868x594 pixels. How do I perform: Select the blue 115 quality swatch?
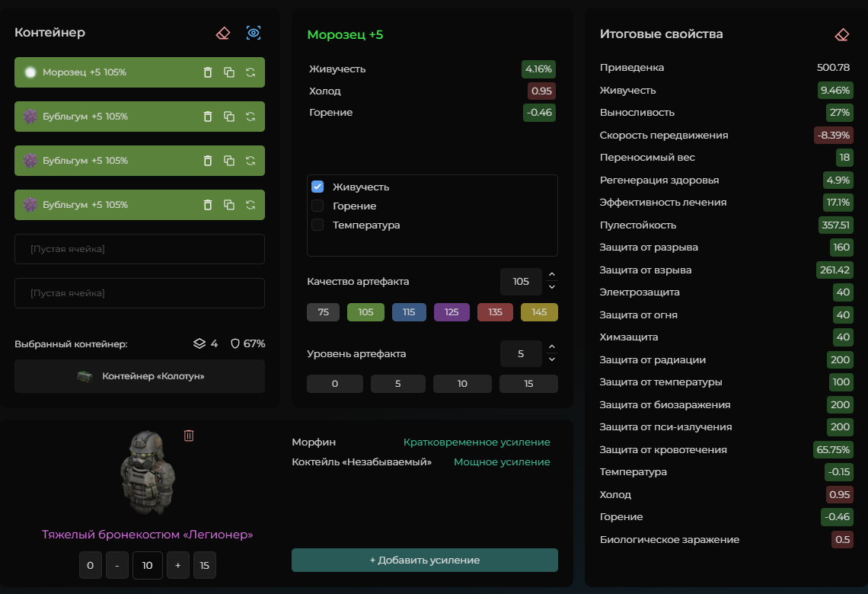[x=409, y=312]
